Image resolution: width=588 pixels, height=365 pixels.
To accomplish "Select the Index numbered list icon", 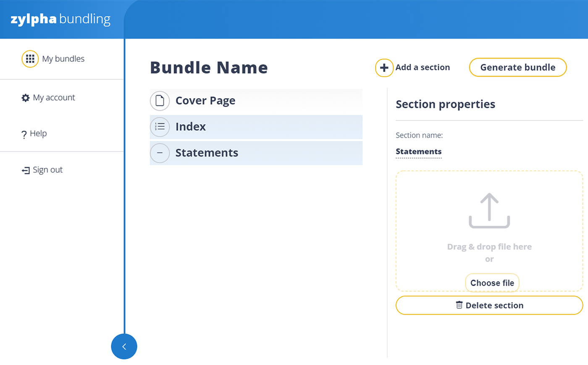I will click(160, 127).
